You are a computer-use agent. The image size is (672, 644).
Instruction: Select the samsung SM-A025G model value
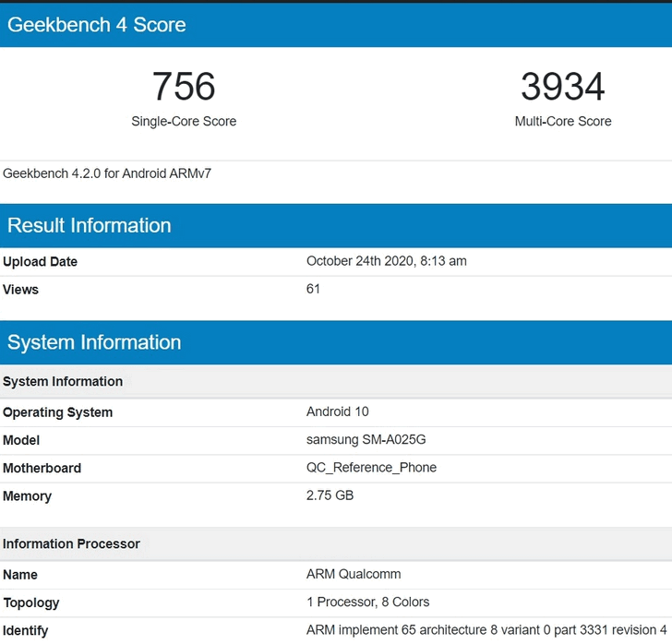366,439
